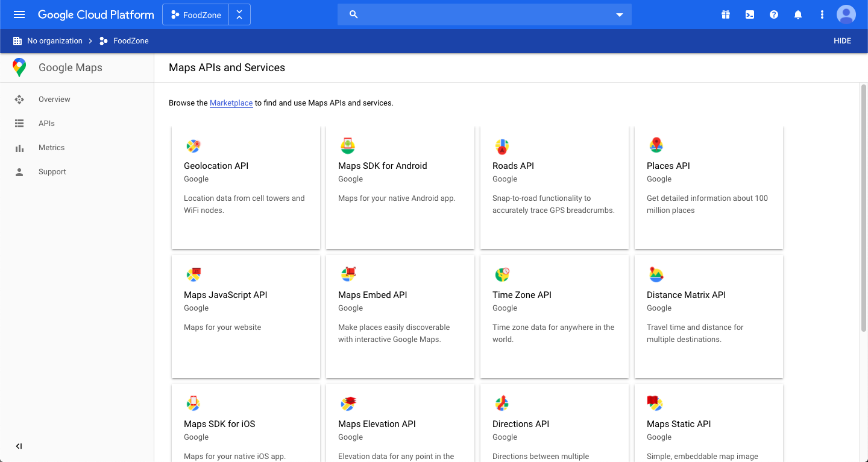Open the Maps SDK for Android title
Image resolution: width=868 pixels, height=462 pixels.
383,166
